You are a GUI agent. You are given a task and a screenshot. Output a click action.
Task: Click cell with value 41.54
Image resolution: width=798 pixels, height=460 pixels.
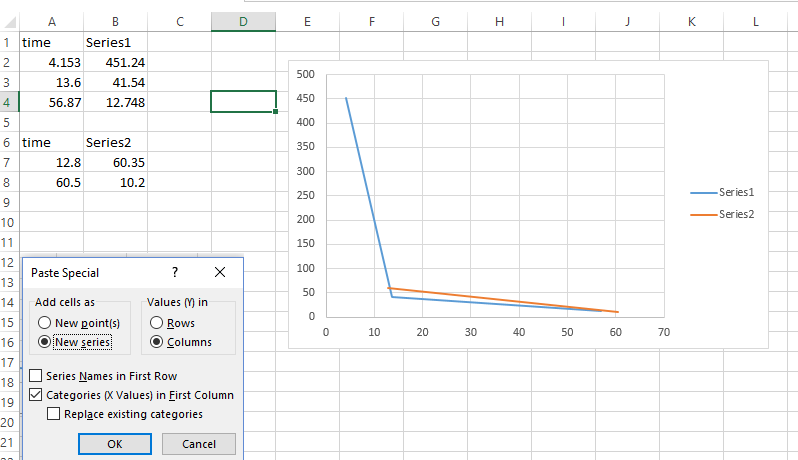116,82
